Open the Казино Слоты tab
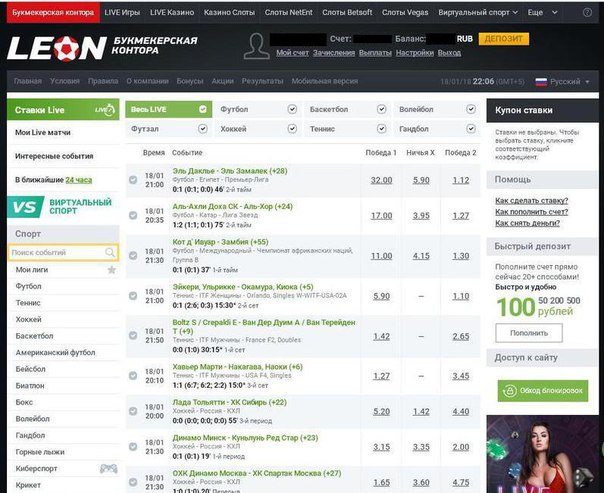The width and height of the screenshot is (604, 493). coord(229,12)
